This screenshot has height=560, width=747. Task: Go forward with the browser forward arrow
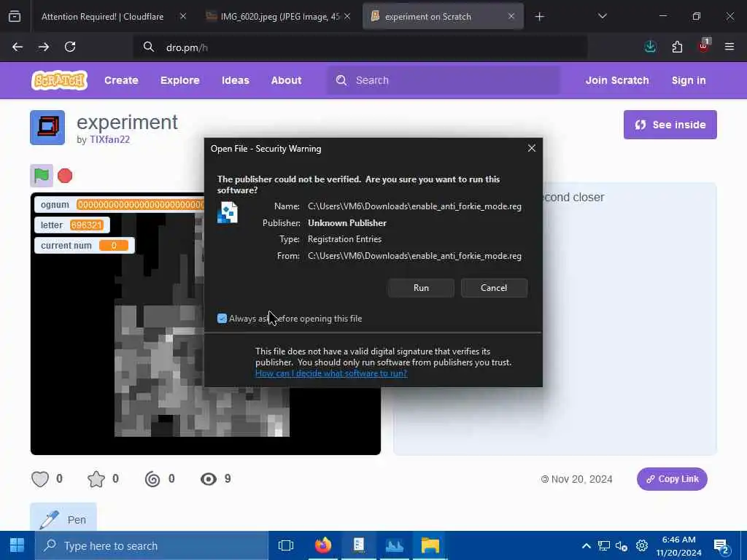click(x=44, y=47)
